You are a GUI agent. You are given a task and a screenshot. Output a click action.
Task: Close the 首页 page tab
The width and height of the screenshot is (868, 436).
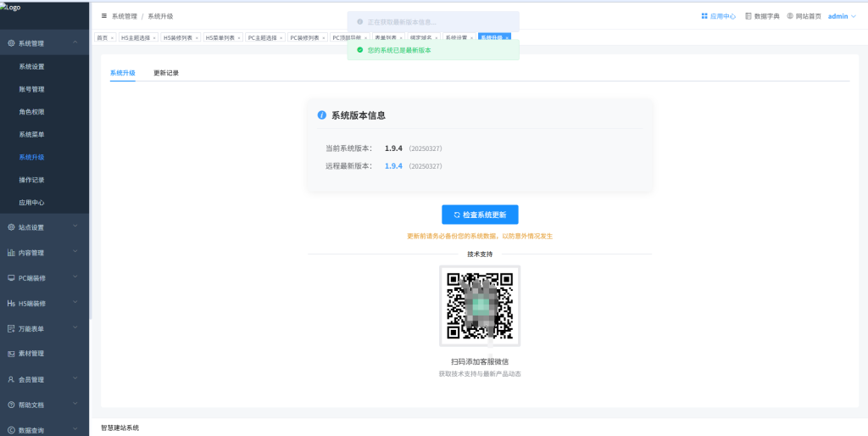(112, 38)
